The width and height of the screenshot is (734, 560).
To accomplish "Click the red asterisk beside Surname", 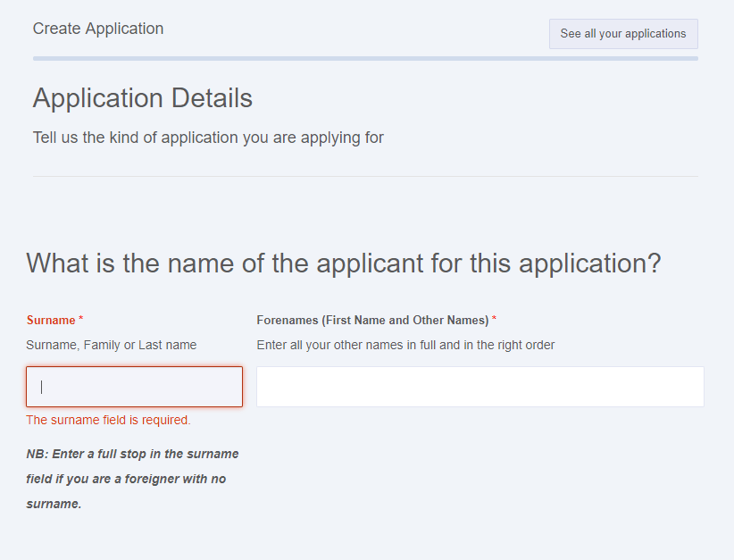I will tap(81, 319).
